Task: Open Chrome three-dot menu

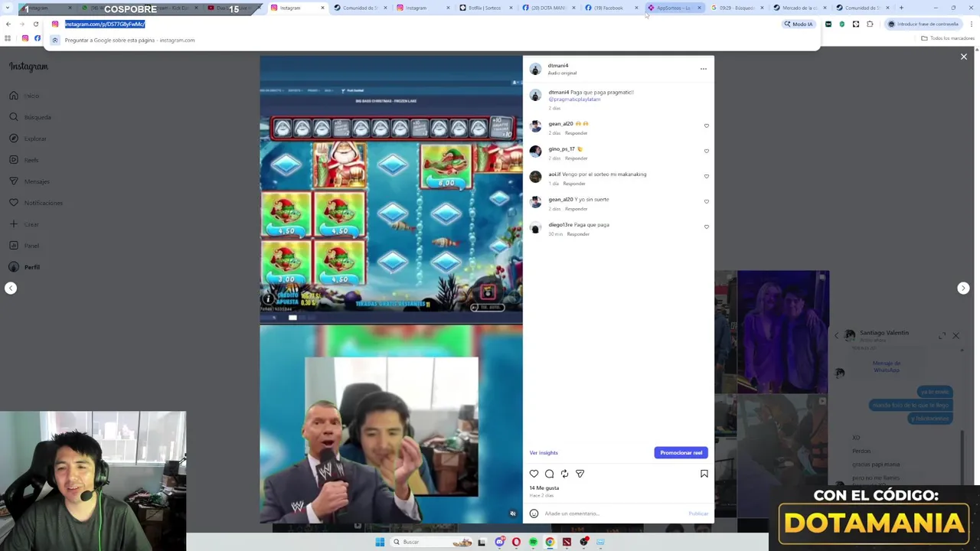Action: 972,24
